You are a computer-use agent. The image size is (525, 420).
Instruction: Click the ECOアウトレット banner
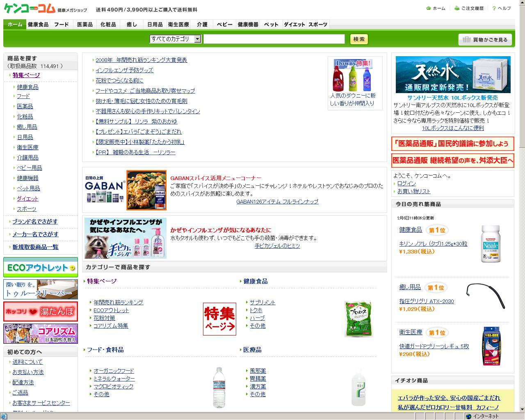tap(41, 267)
